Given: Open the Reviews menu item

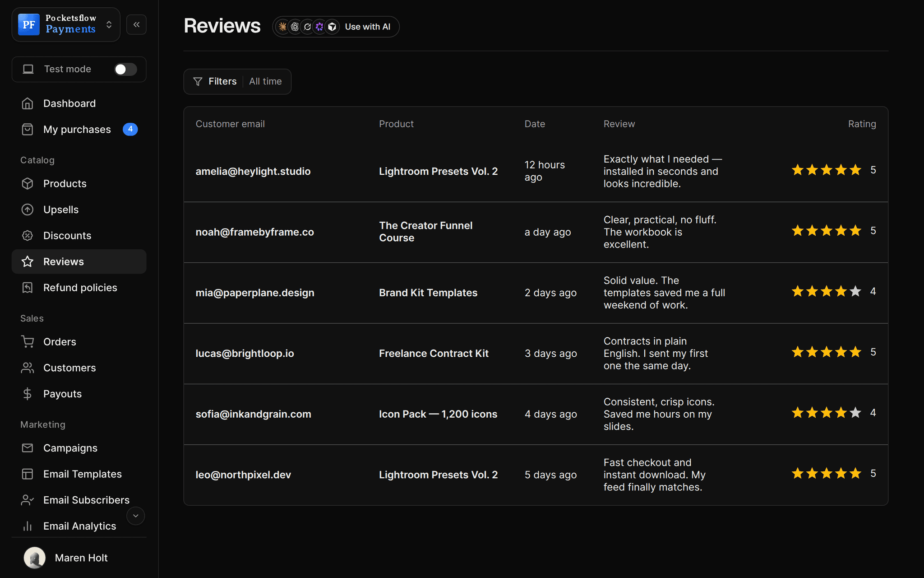Looking at the screenshot, I should (79, 261).
